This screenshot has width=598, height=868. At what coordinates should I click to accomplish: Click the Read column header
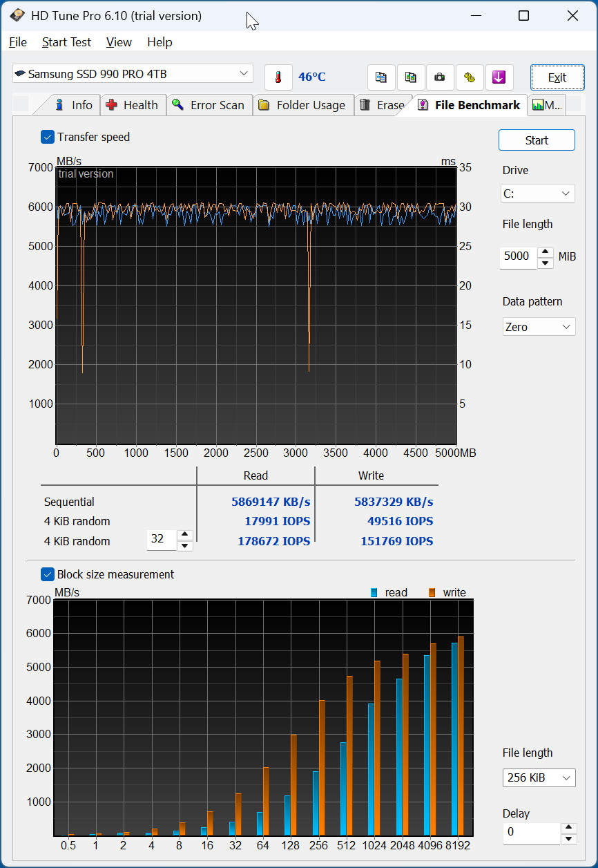tap(255, 475)
